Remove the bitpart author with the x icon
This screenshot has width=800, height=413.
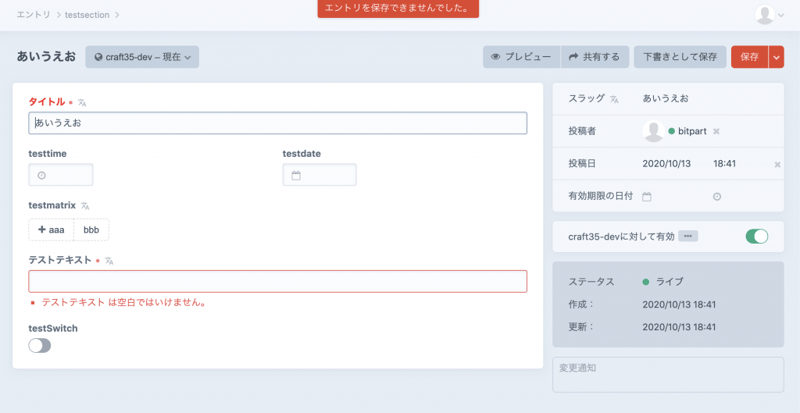716,132
